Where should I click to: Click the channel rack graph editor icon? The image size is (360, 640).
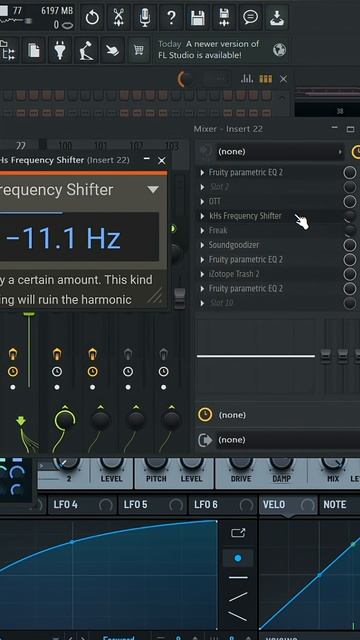(x=247, y=78)
